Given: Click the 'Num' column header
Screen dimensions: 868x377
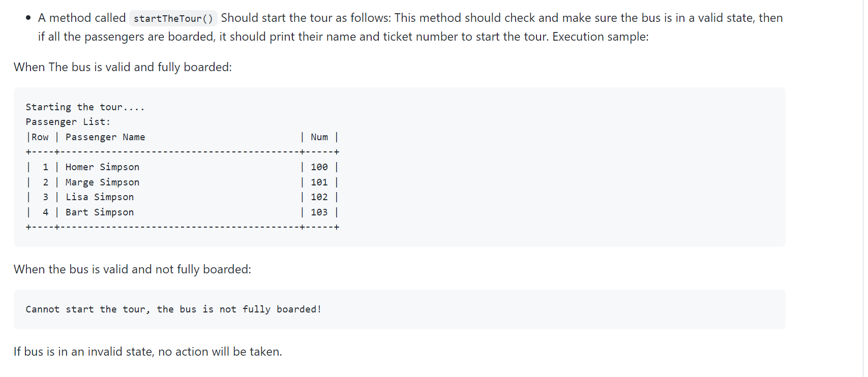Looking at the screenshot, I should click(x=319, y=137).
